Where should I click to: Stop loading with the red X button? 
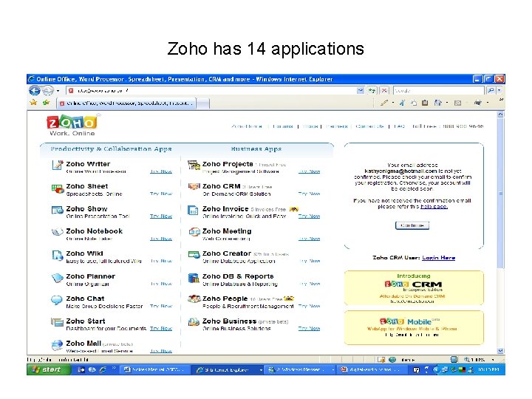383,91
